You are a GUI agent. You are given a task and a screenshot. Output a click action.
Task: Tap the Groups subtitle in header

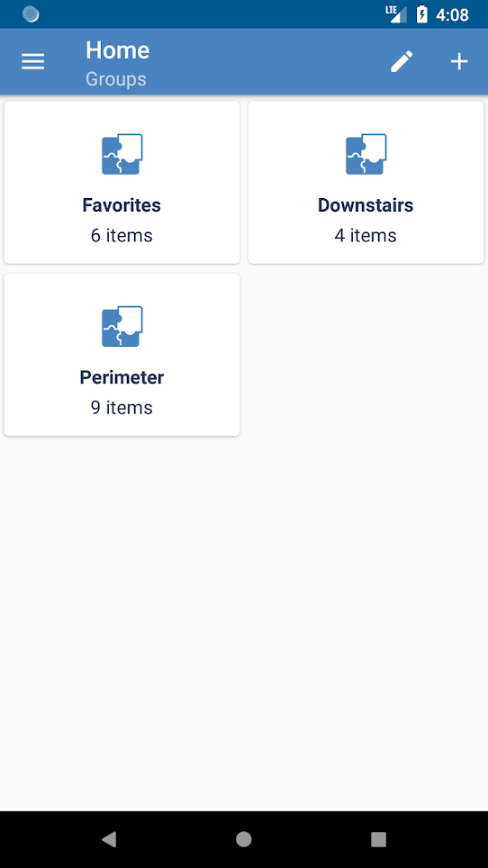(x=115, y=78)
